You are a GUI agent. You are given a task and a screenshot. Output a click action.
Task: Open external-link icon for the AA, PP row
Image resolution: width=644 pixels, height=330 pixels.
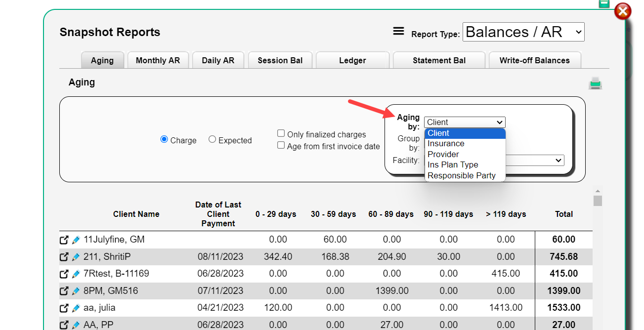click(x=64, y=325)
